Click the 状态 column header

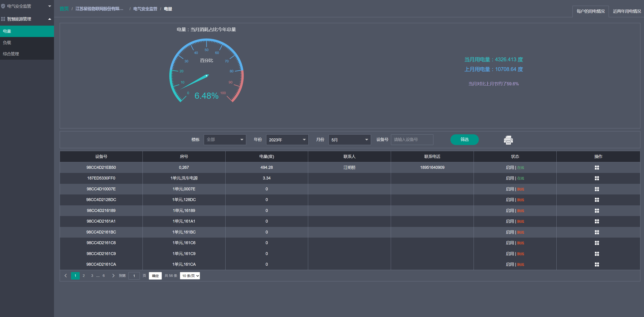(515, 157)
